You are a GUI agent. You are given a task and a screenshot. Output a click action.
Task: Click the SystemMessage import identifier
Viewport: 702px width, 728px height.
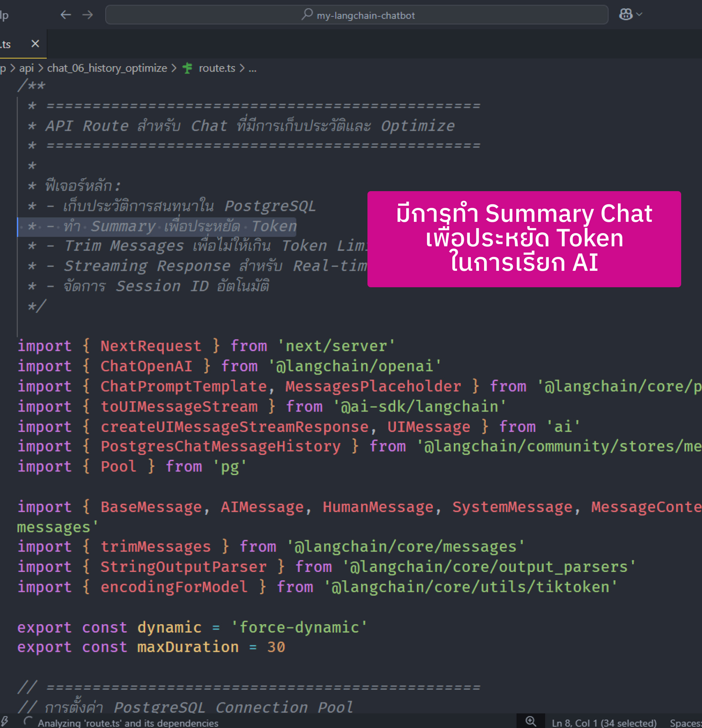click(512, 507)
